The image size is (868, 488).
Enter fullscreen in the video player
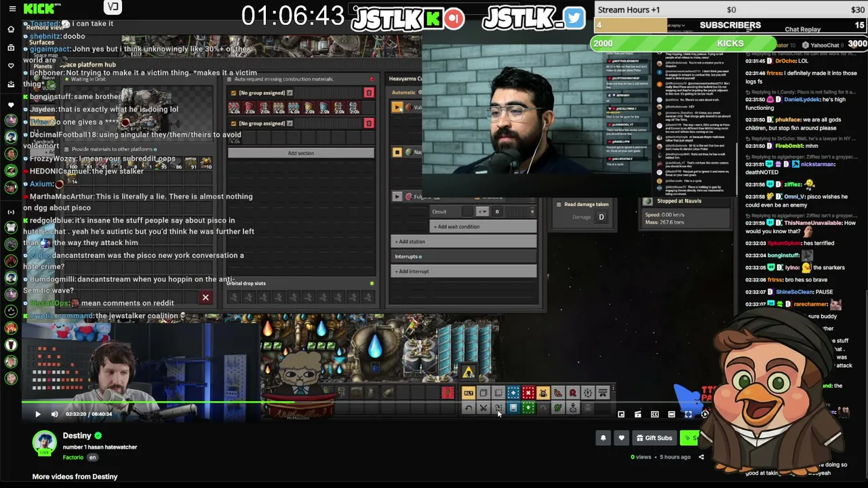pos(688,414)
